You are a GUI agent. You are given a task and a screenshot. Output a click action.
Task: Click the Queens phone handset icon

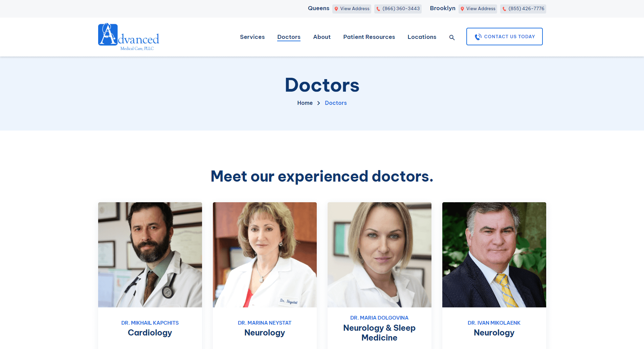(x=378, y=9)
